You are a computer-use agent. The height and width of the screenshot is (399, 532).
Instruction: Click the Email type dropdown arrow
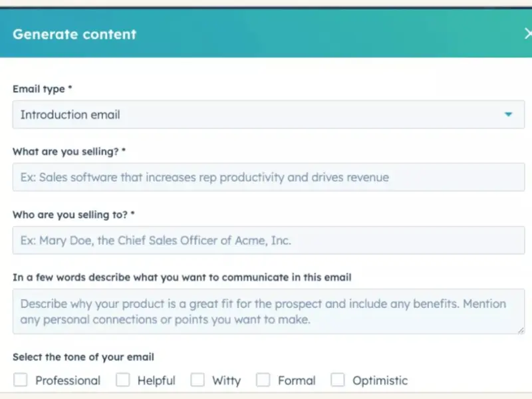[509, 114]
